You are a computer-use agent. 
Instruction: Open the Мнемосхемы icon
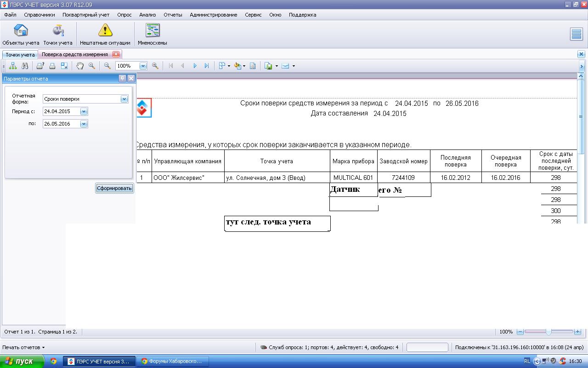[x=153, y=34]
